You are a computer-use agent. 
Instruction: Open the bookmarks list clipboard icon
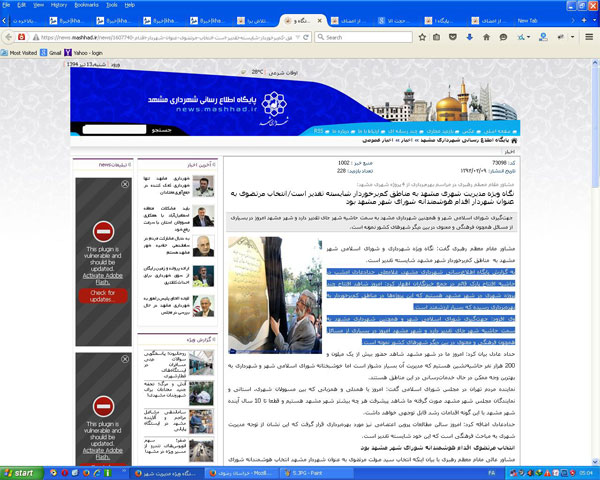point(436,37)
